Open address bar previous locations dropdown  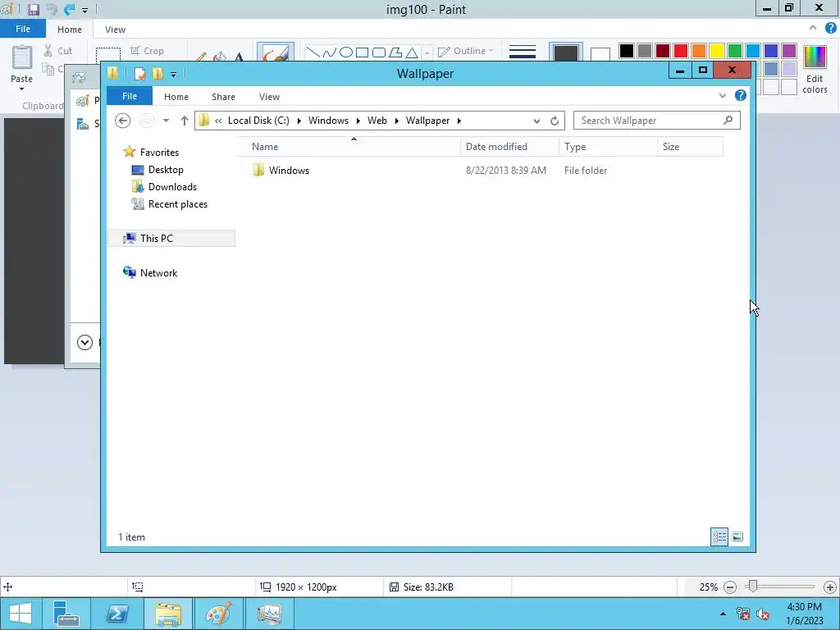[x=536, y=121]
